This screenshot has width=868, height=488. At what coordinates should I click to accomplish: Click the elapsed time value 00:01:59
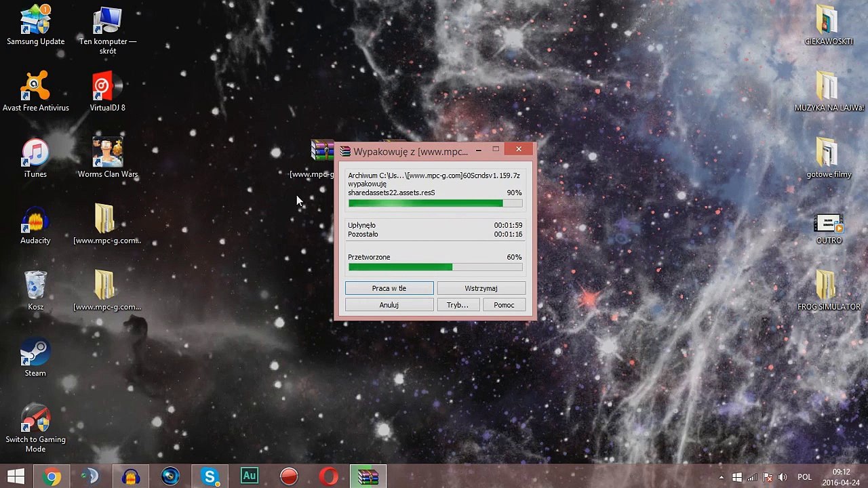pos(508,225)
